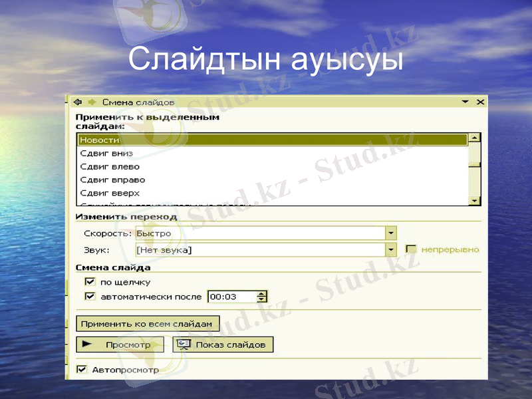The width and height of the screenshot is (532, 399).
Task: Open the Смена слайдов pane menu arrow
Action: [x=465, y=102]
